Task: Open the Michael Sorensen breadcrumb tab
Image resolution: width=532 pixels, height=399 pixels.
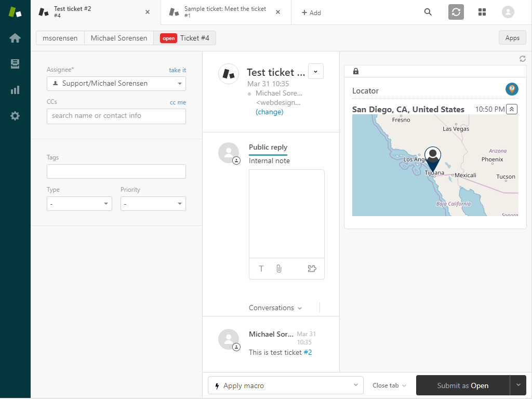Action: pyautogui.click(x=119, y=38)
